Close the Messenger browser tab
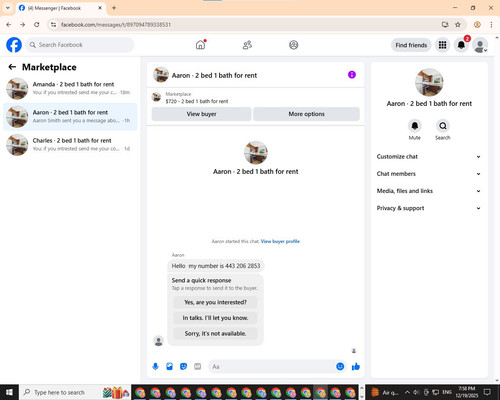Image resolution: width=500 pixels, height=400 pixels. (100, 8)
